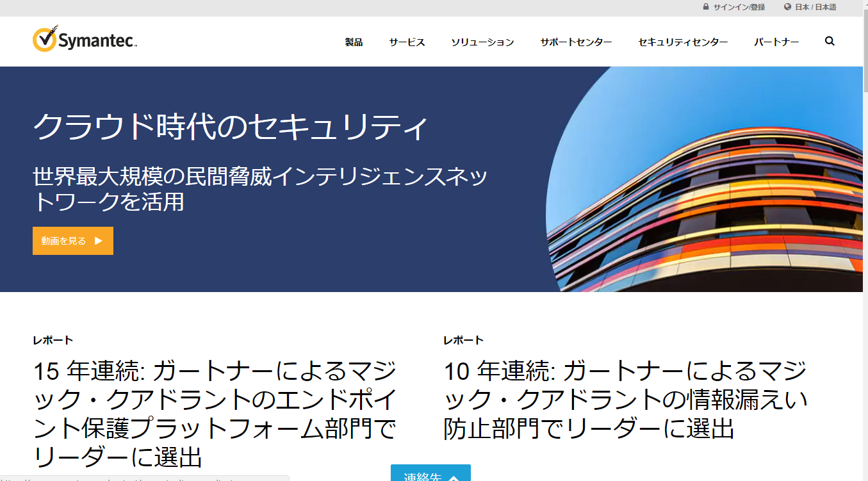Open the 日本 / 日本語 region selector
This screenshot has width=868, height=481.
point(815,7)
